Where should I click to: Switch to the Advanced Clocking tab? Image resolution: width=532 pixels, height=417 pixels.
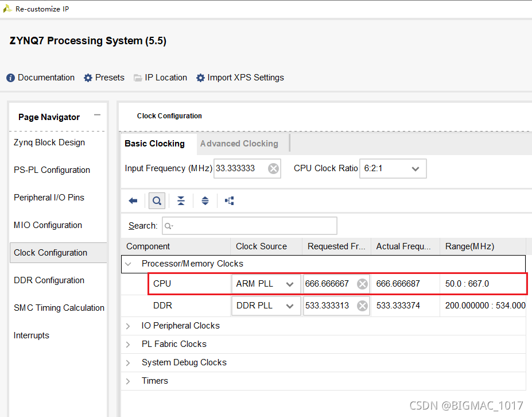tap(239, 144)
